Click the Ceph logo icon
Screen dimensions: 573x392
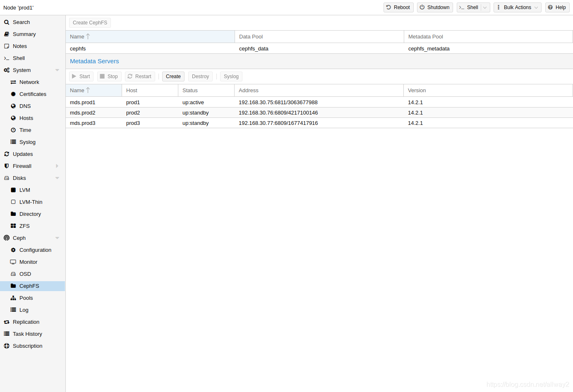(x=7, y=238)
